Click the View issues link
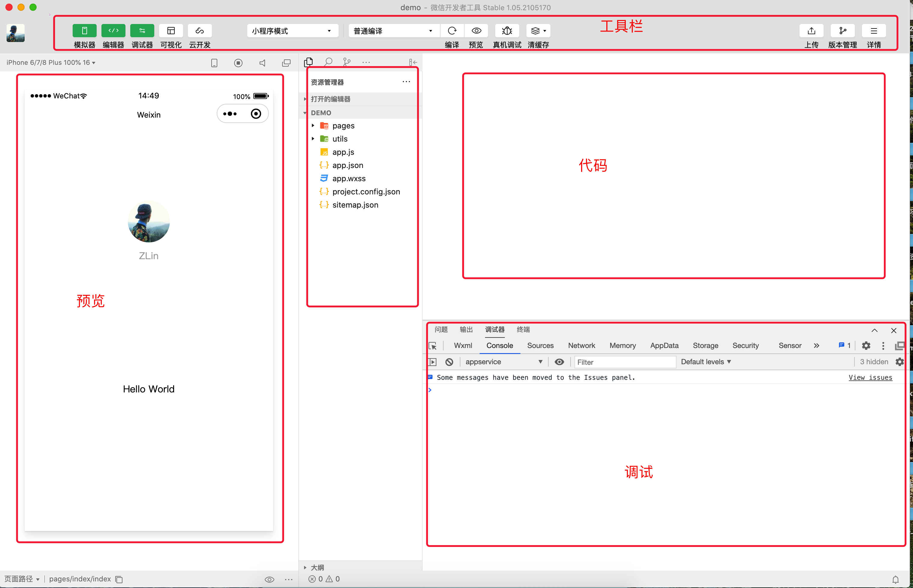This screenshot has width=913, height=588. (870, 378)
